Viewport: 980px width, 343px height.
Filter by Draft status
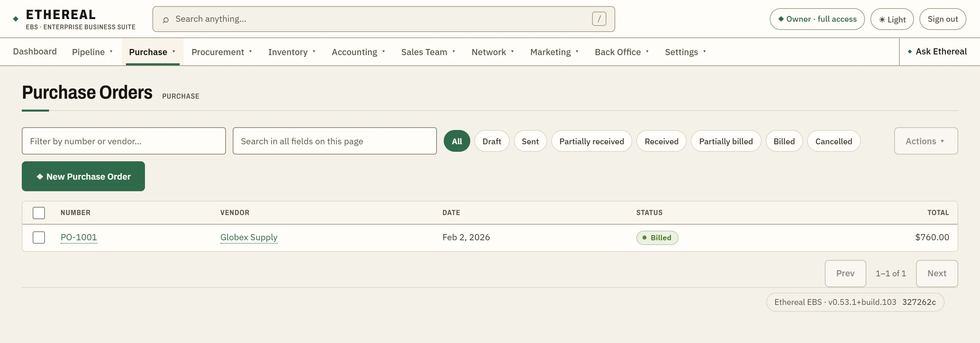[491, 141]
